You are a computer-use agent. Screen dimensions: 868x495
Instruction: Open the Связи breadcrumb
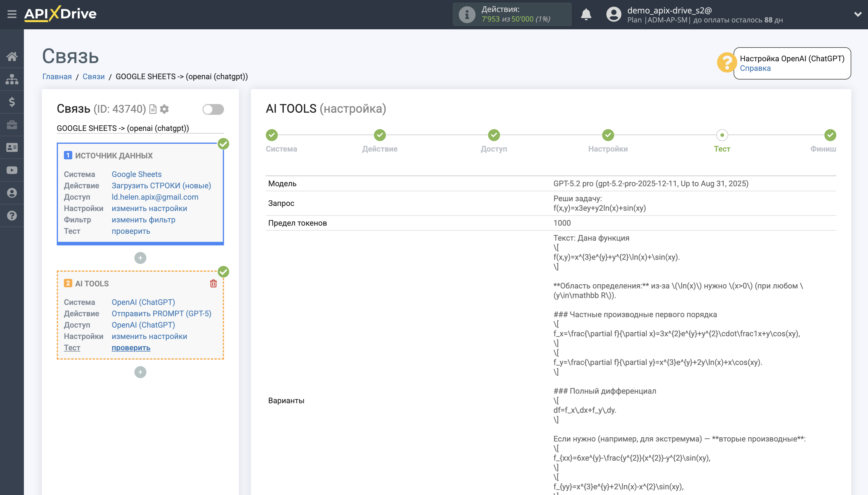[94, 77]
